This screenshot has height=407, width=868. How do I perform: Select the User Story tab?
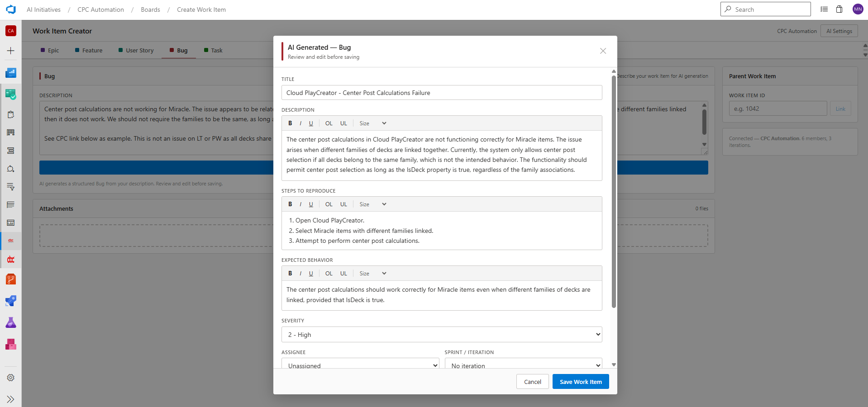click(x=136, y=50)
